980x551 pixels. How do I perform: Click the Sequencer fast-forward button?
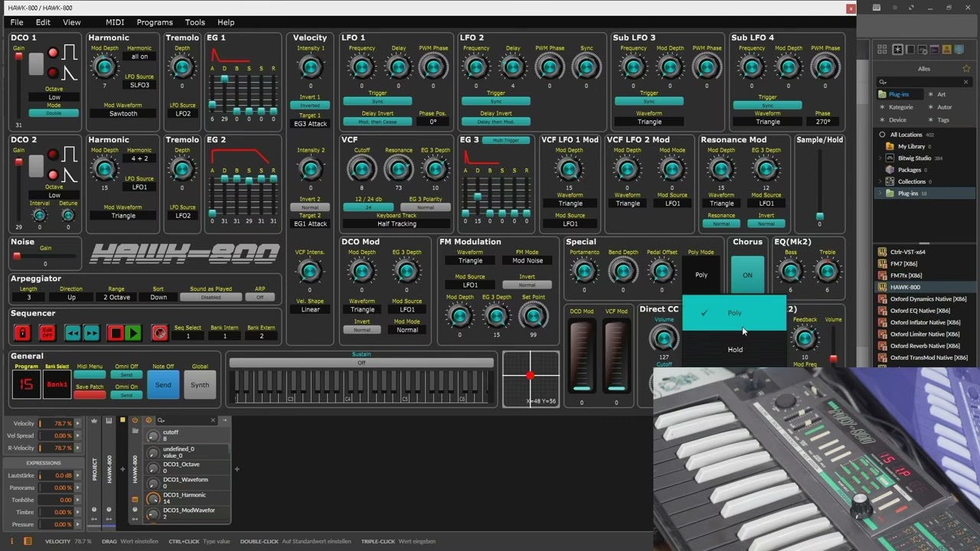pos(91,333)
